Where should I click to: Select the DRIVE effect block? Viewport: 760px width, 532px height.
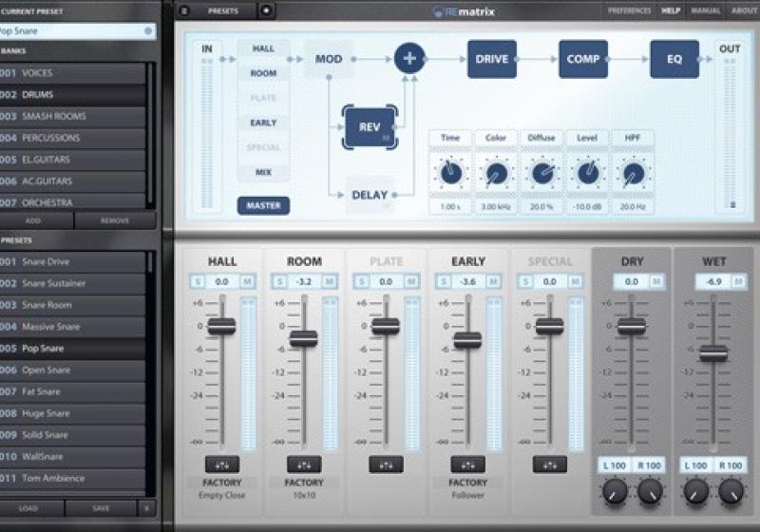click(x=491, y=59)
